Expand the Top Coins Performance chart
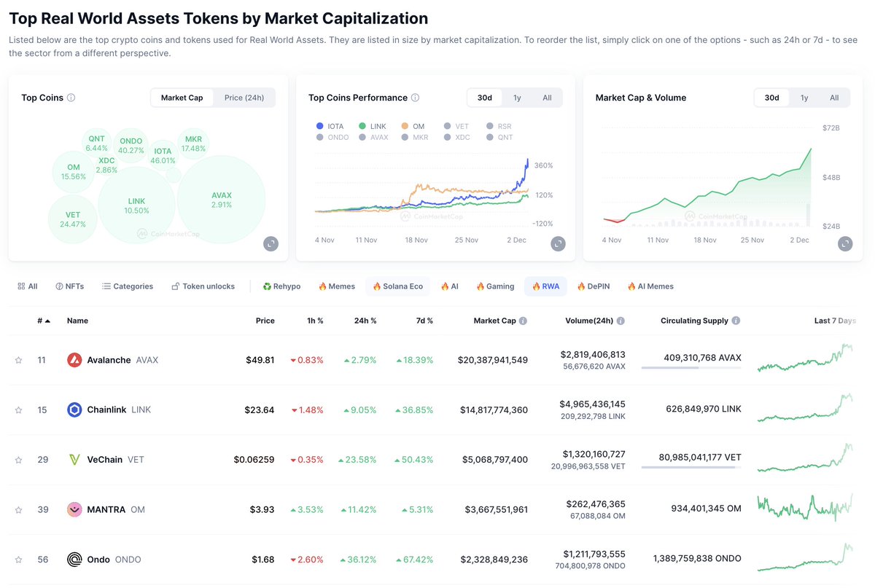 (558, 244)
